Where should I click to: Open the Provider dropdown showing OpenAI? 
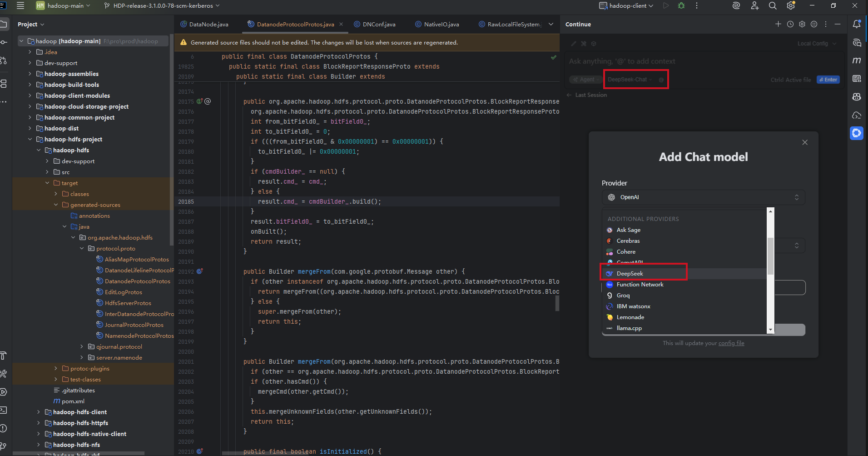click(703, 197)
